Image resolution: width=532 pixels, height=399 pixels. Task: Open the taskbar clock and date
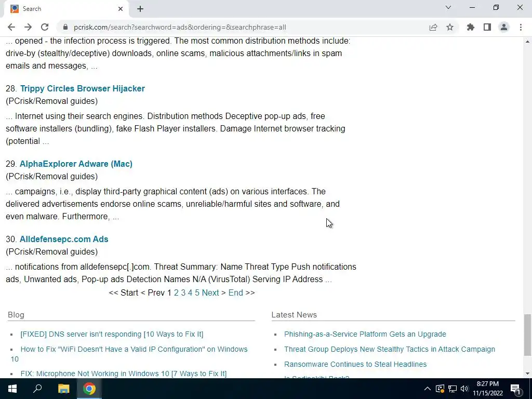487,389
